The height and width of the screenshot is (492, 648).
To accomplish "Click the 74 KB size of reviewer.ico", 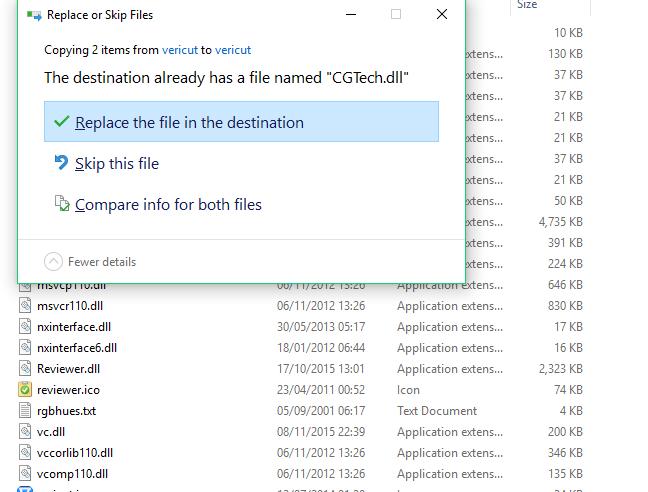I will pos(568,390).
